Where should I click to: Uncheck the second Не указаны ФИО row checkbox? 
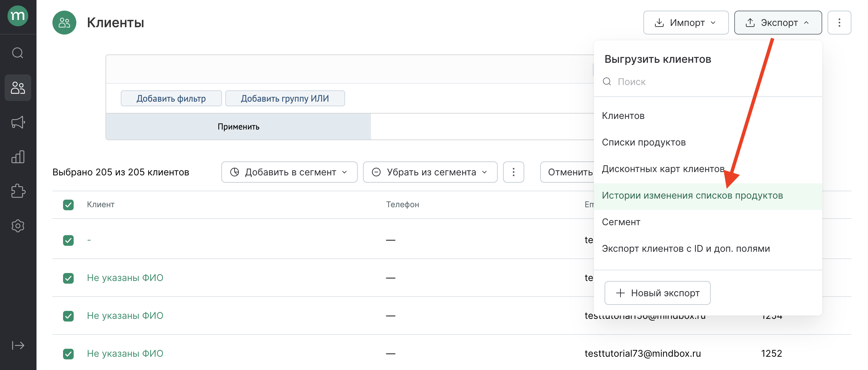point(68,316)
